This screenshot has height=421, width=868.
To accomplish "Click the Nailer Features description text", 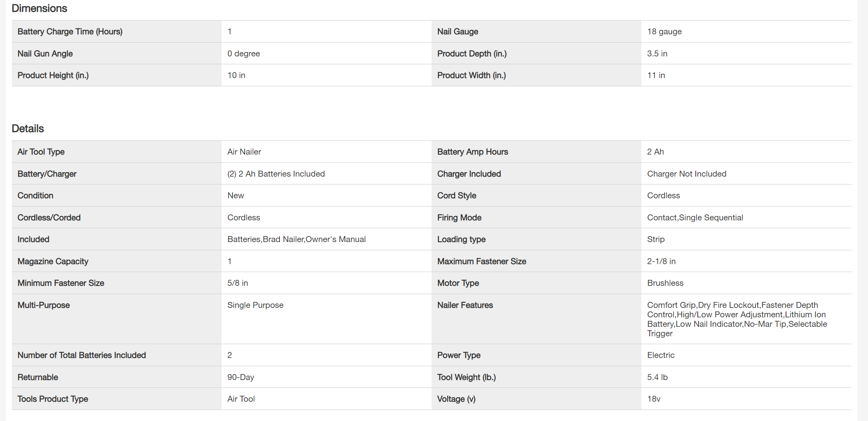I will click(736, 319).
